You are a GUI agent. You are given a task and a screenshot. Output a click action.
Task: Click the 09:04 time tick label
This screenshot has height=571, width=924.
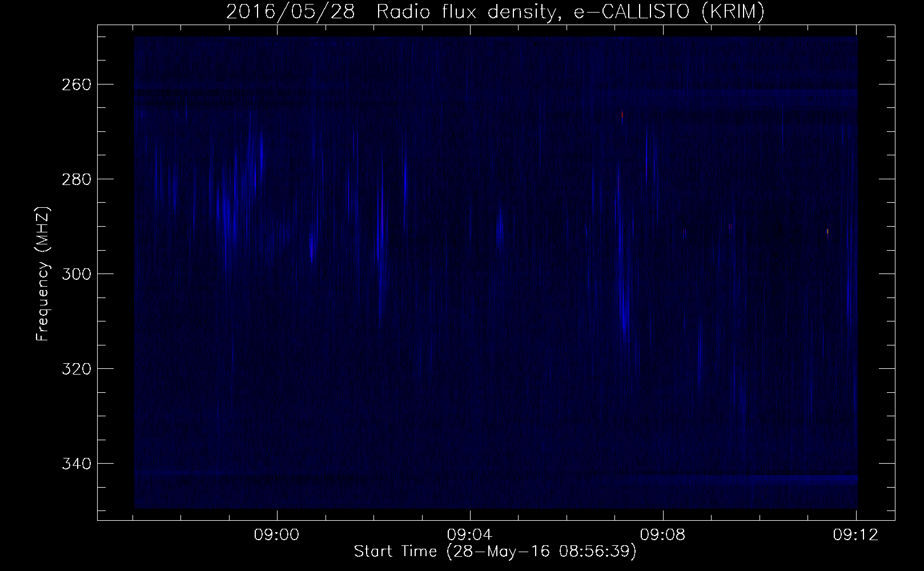tap(470, 535)
